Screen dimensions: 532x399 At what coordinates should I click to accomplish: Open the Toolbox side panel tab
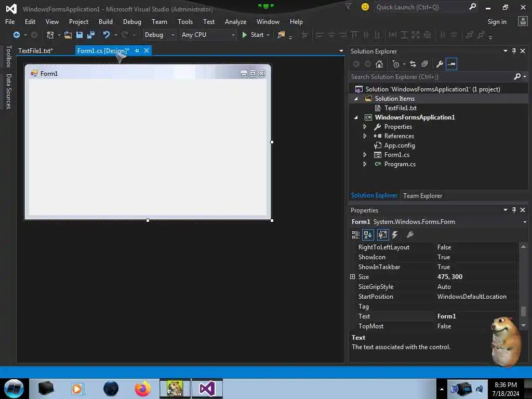(x=9, y=56)
